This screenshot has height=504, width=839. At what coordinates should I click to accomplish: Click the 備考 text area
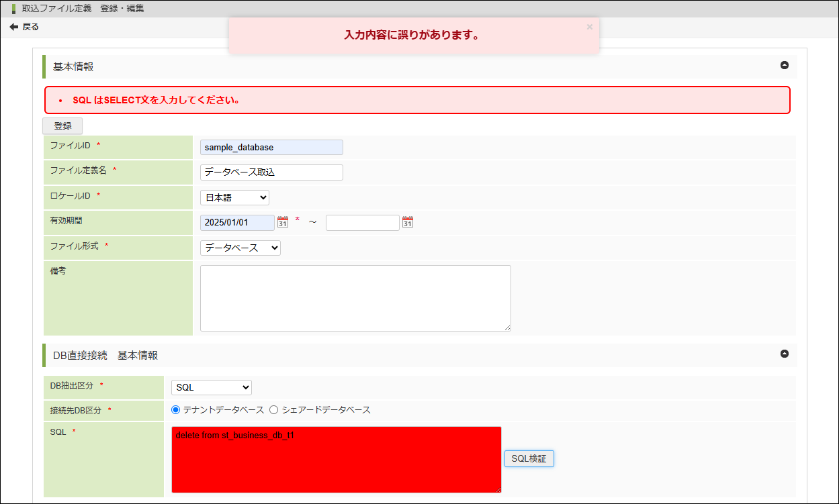[355, 298]
